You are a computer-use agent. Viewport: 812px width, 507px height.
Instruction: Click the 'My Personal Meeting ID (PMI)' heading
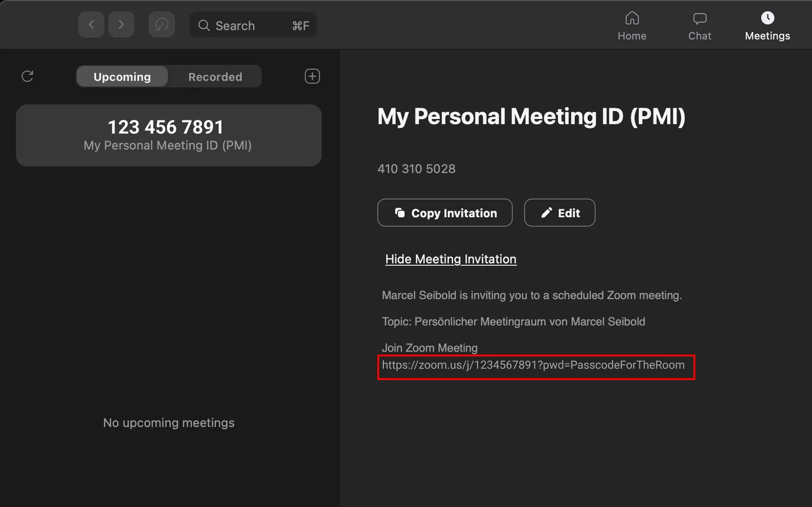tap(531, 117)
